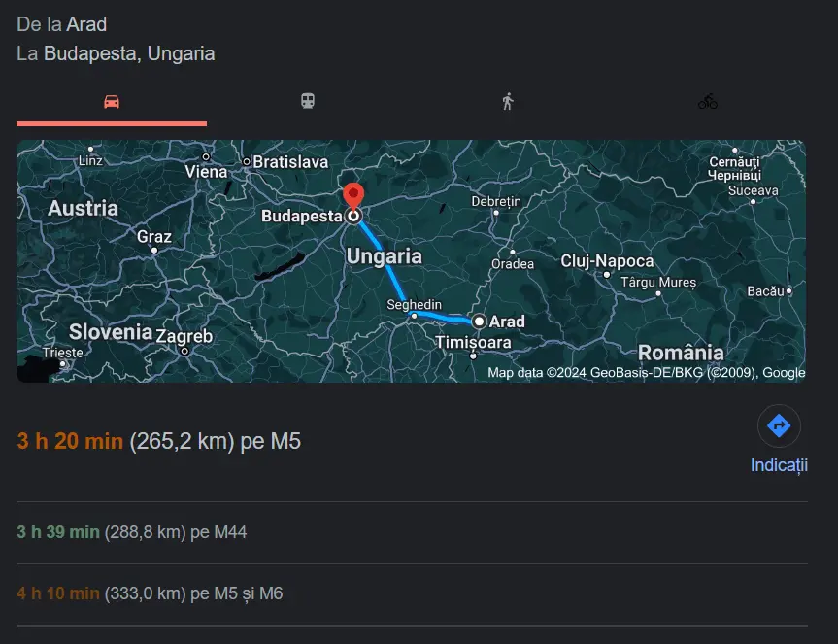Image resolution: width=838 pixels, height=644 pixels.
Task: Click the Viena city marker on map
Action: pos(206,156)
